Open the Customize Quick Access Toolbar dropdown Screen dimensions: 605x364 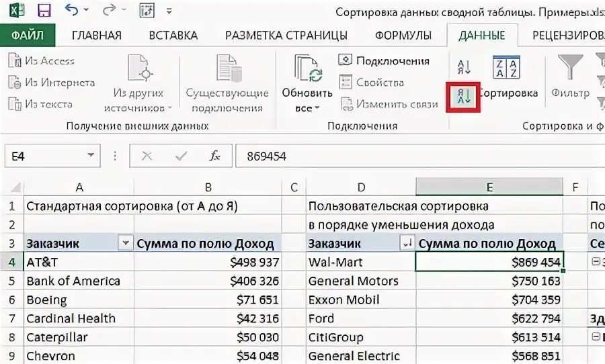coord(169,11)
